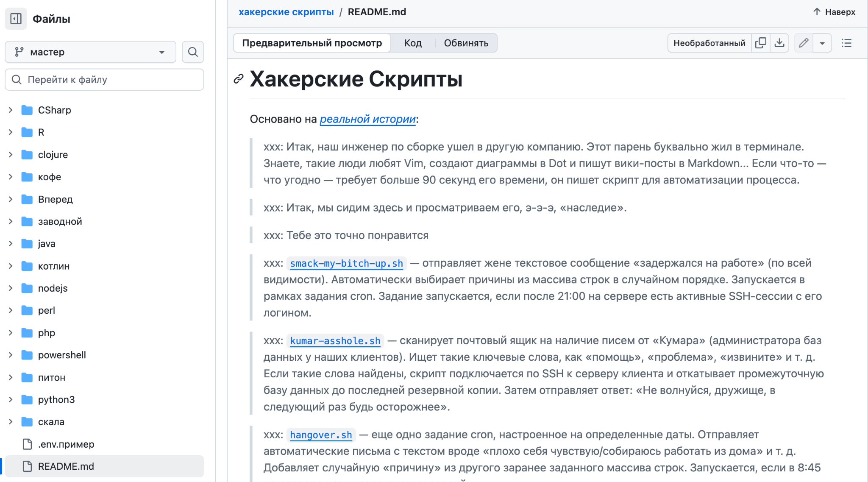Copy file contents using the copy icon
This screenshot has width=868, height=482.
click(761, 42)
